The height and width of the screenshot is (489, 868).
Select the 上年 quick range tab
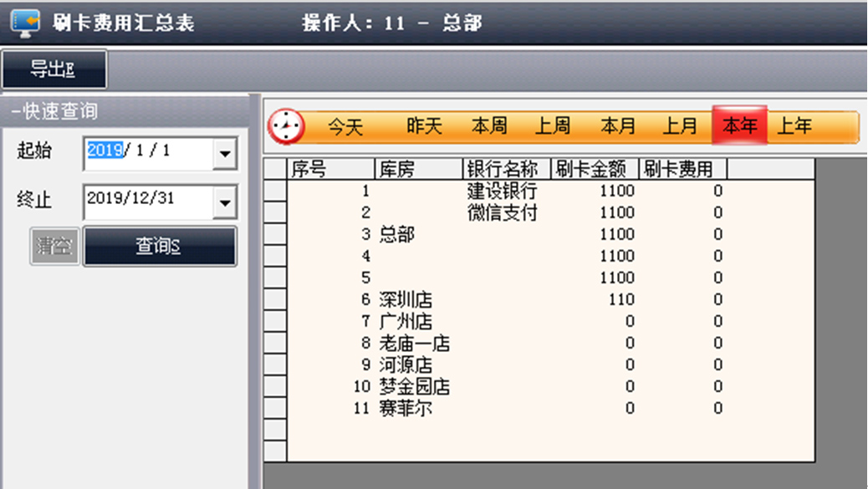pos(794,126)
